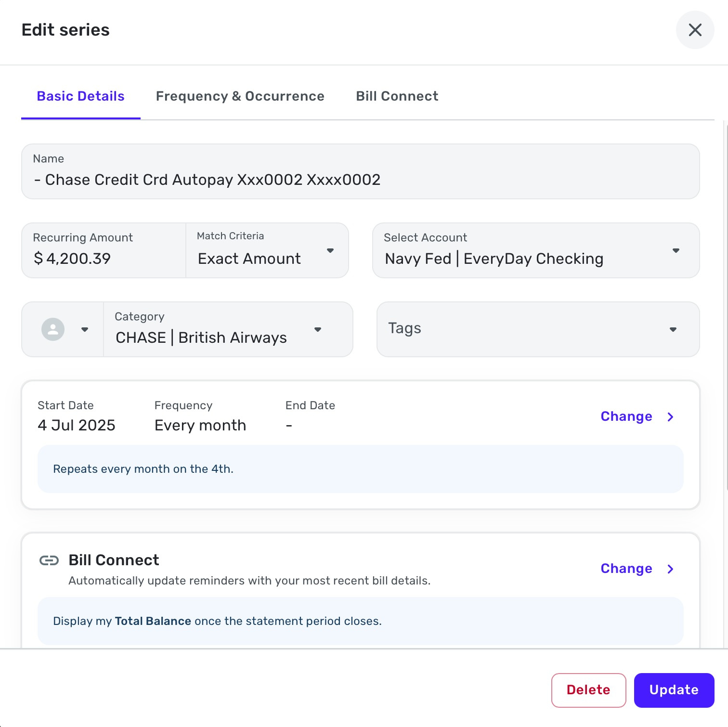Click chevron arrow next to Bill Connect Change
Screen dimensions: 728x727
[670, 569]
